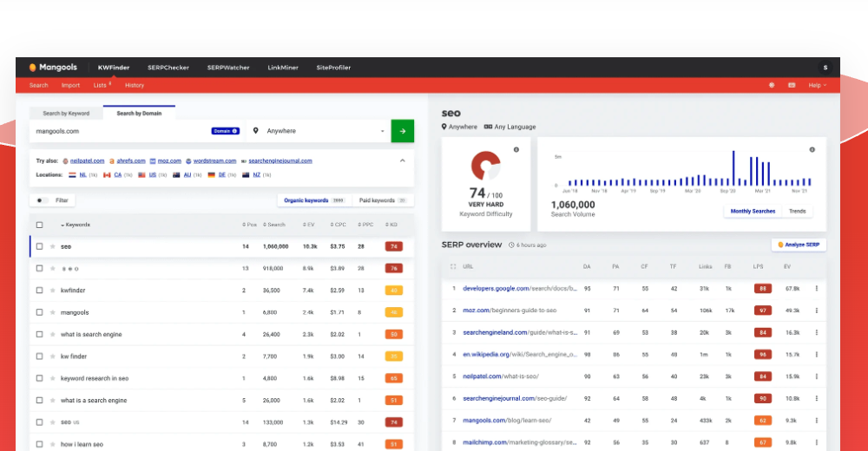Screen dimensions: 868x451
Task: Open the messages icon beside Help
Action: coord(792,85)
